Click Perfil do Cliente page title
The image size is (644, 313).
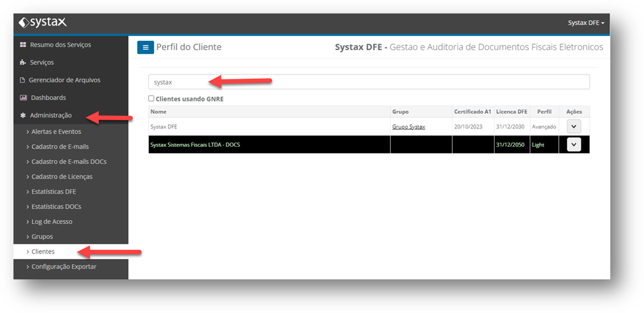[189, 47]
